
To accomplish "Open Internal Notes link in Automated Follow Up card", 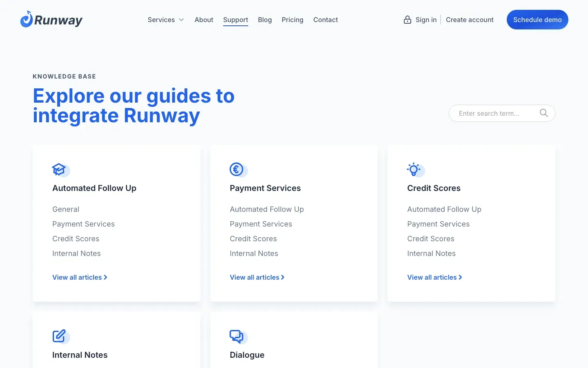I will tap(76, 254).
